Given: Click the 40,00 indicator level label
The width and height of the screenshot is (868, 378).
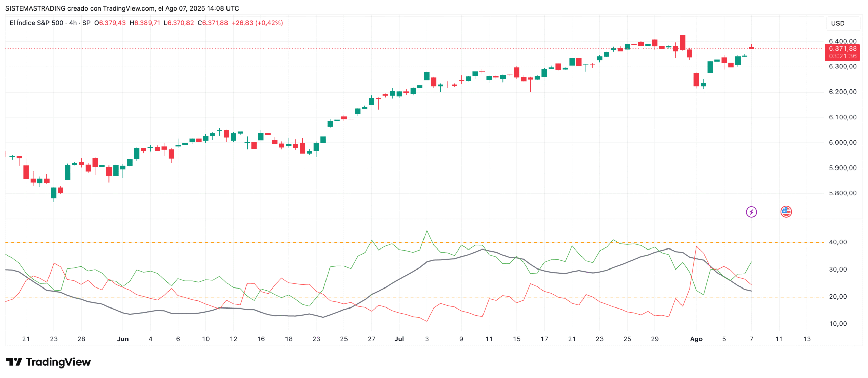Looking at the screenshot, I should point(837,242).
